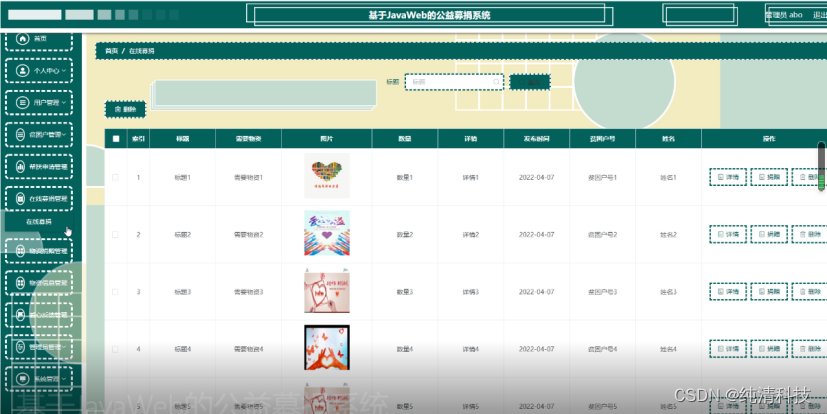Viewport: 827px width, 414px height.
Task: Expand the 管理员管理 chevron
Action: tap(64, 347)
